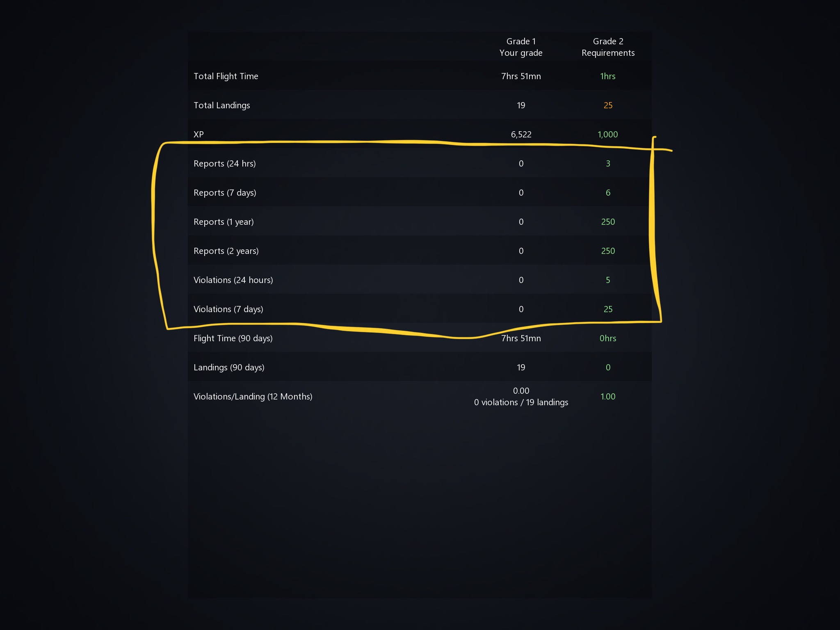Click the Grade 2 Requirements header
The image size is (840, 630).
[608, 47]
